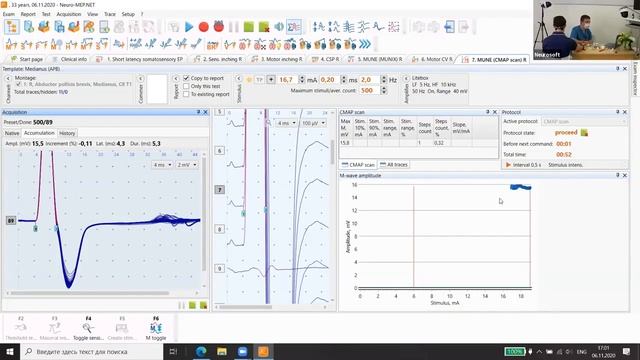Open File Explorer from taskbar
This screenshot has width=640, height=360.
pyautogui.click(x=222, y=351)
